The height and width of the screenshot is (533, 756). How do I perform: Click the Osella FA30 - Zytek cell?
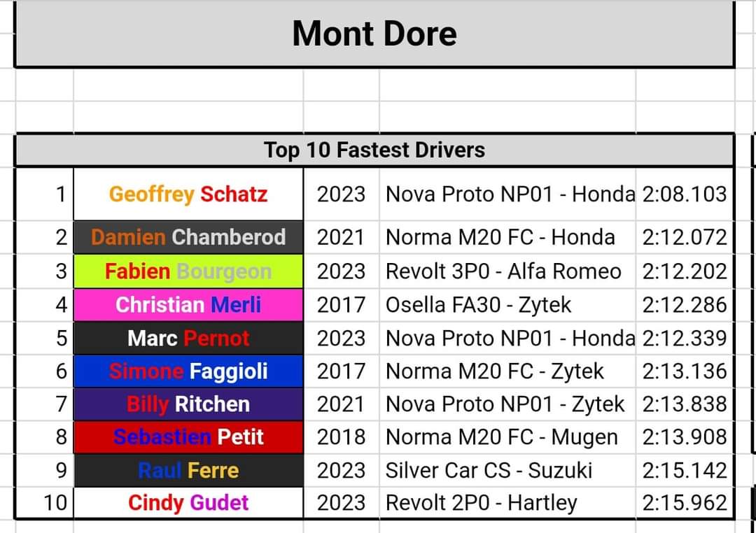pyautogui.click(x=478, y=304)
